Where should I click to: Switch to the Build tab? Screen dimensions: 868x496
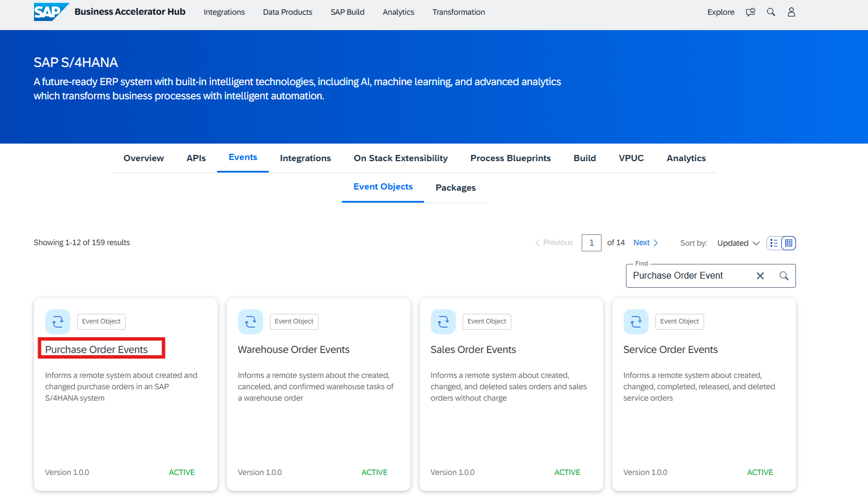click(585, 158)
